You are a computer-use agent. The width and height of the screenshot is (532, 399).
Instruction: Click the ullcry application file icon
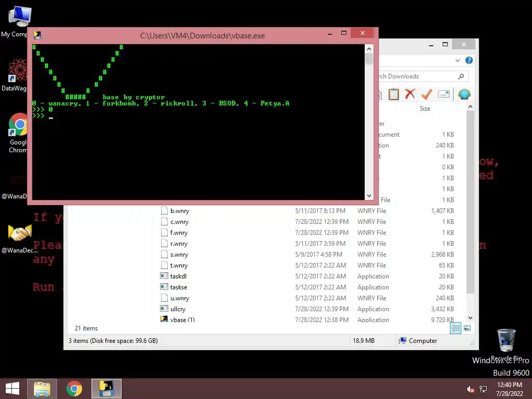(x=164, y=309)
